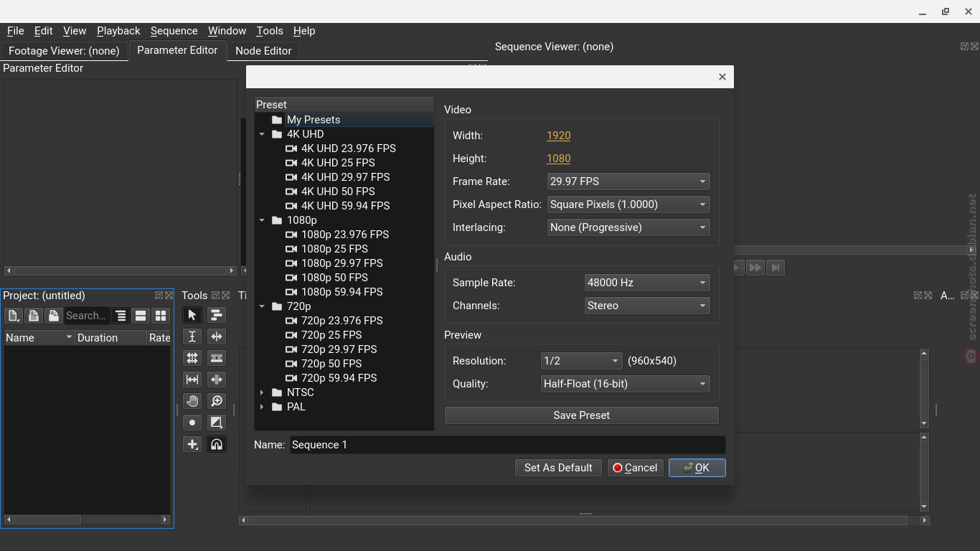Click the Height value 1080
The height and width of the screenshot is (551, 980).
coord(559,159)
